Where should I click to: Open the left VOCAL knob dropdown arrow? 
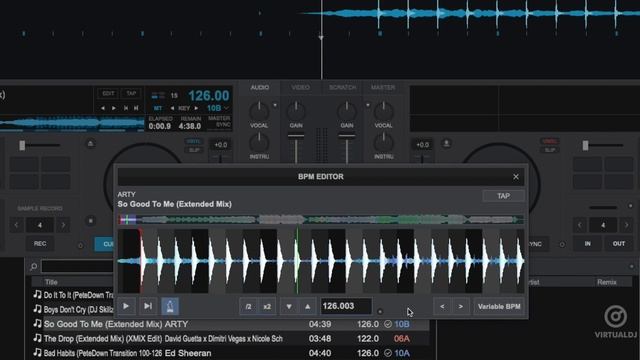click(x=275, y=105)
